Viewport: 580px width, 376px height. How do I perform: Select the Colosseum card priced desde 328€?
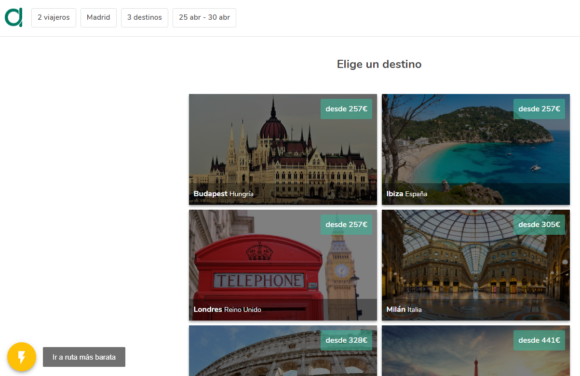click(283, 351)
